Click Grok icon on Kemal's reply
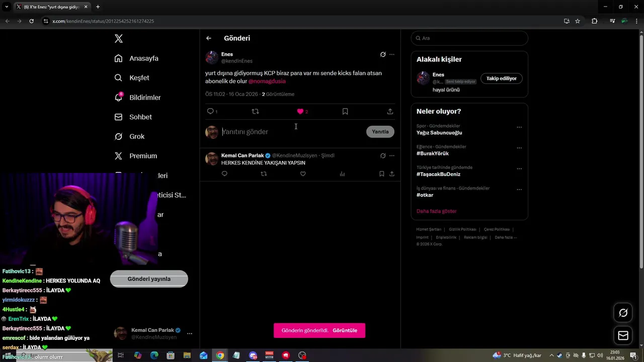This screenshot has width=644, height=362. pos(383,156)
